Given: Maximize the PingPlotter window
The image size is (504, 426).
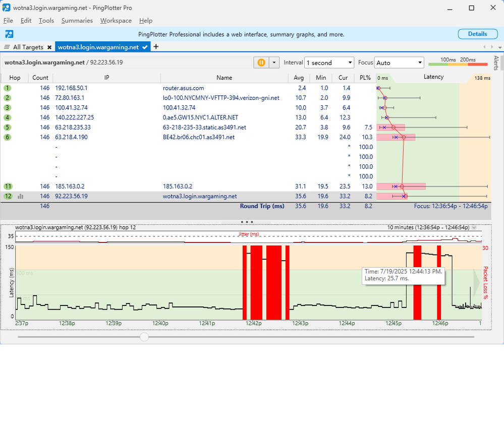Looking at the screenshot, I should click(x=472, y=8).
